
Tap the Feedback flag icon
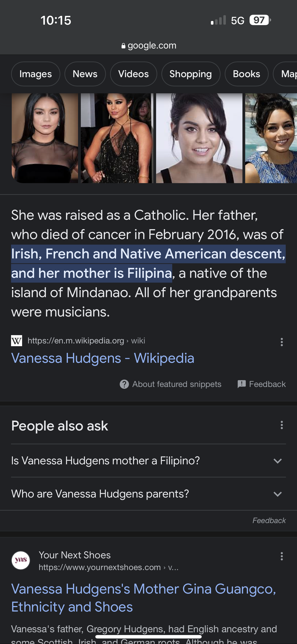click(x=242, y=384)
